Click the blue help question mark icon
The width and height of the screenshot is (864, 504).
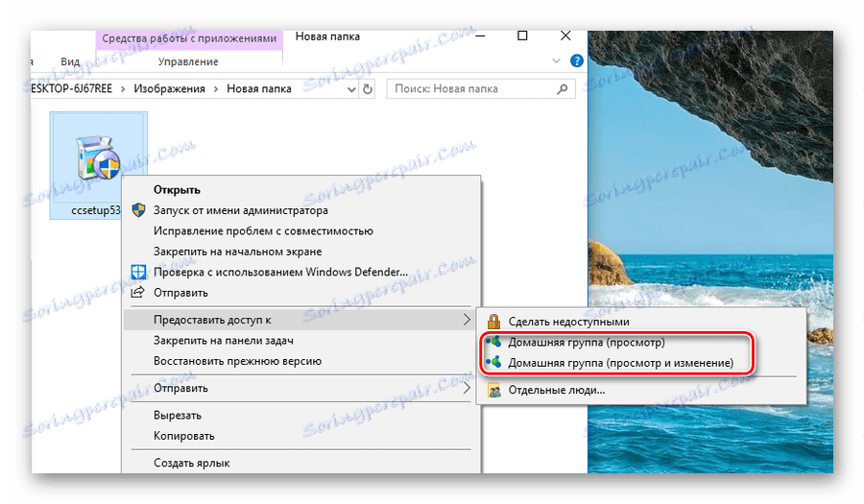pyautogui.click(x=576, y=60)
